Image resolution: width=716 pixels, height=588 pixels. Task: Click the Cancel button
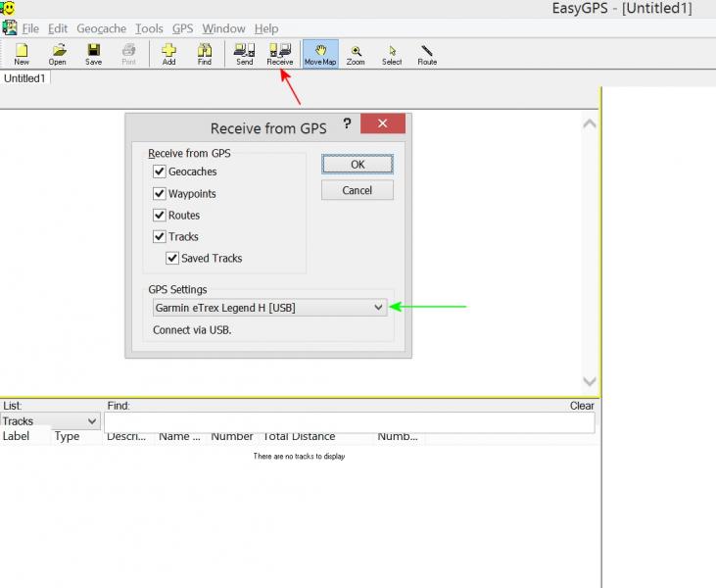(x=358, y=190)
